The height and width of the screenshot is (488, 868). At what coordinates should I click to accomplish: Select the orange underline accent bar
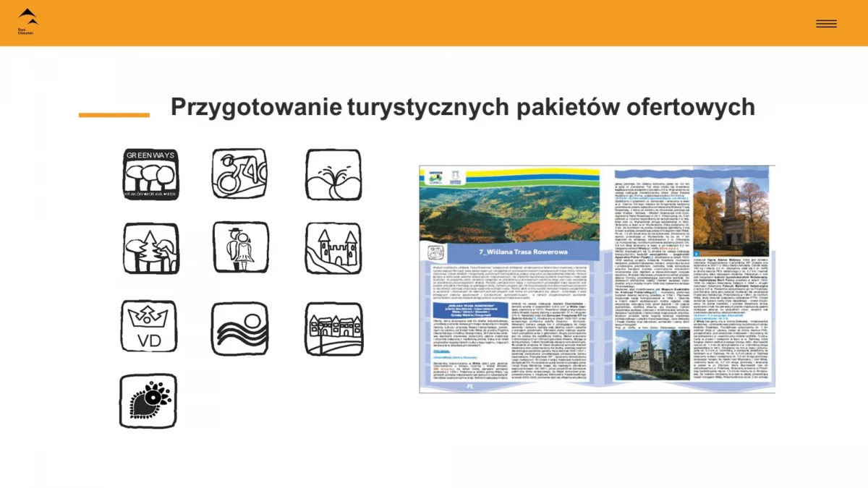[112, 114]
